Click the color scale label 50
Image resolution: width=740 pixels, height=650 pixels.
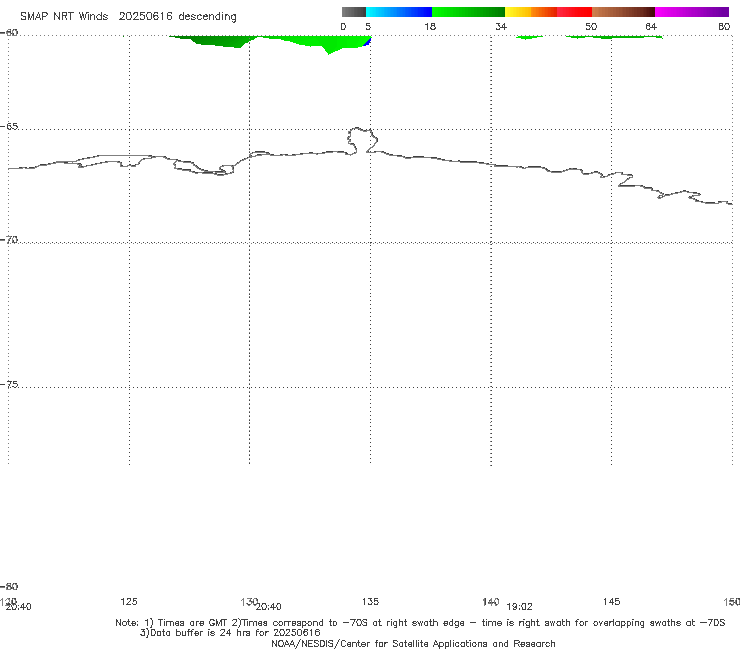click(x=591, y=26)
